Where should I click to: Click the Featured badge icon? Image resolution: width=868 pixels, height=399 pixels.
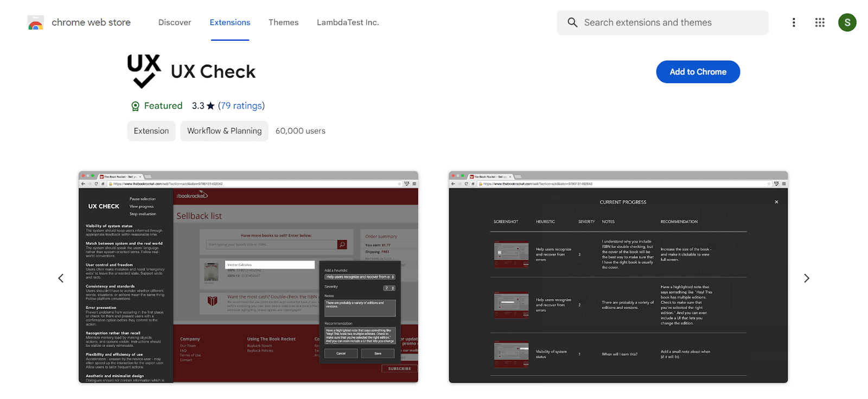136,106
